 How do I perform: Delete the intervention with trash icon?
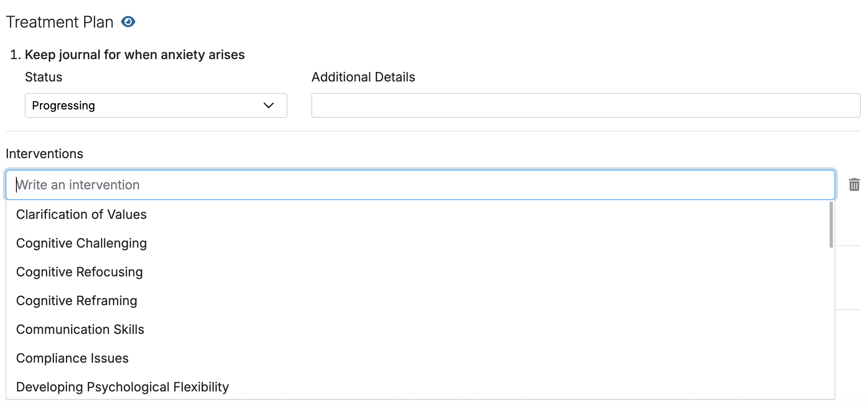click(854, 185)
